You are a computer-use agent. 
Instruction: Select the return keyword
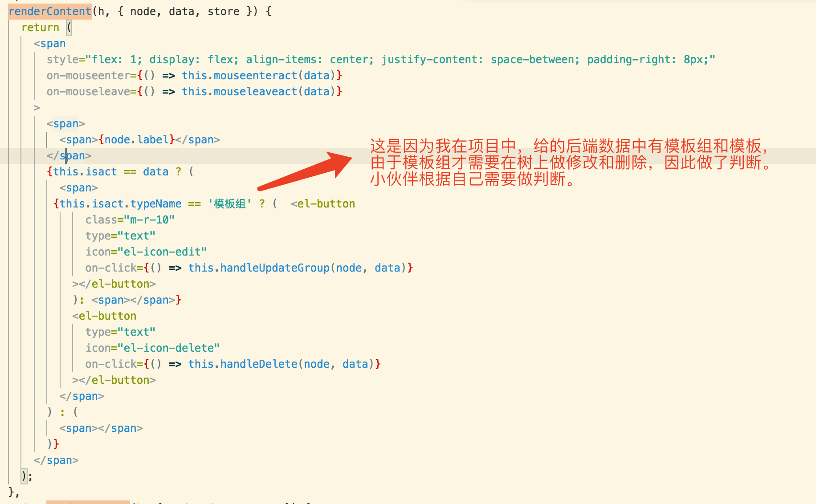pos(40,27)
